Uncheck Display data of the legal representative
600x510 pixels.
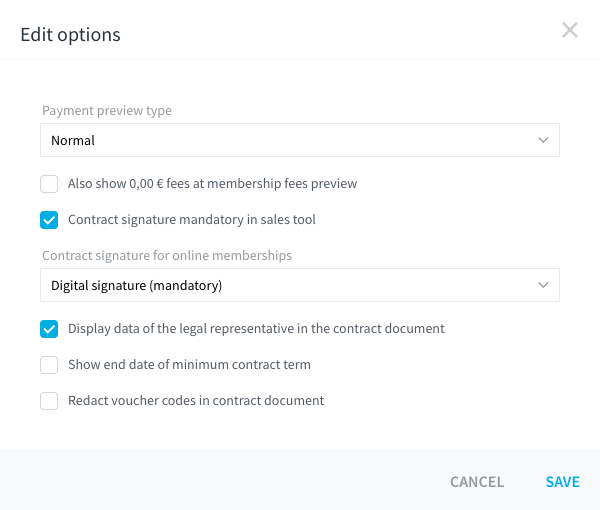pos(49,329)
